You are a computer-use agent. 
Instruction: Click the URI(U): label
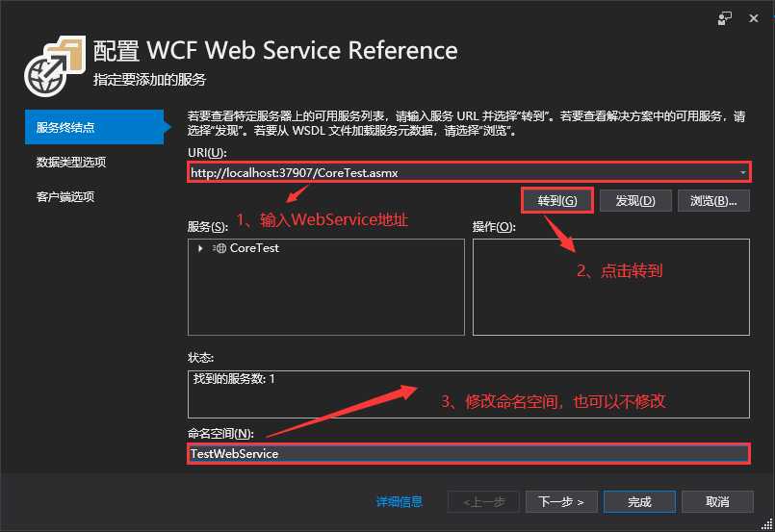[207, 153]
